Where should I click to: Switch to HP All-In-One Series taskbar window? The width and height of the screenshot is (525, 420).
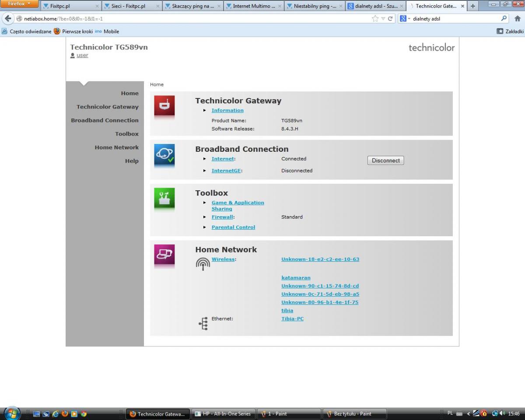[223, 414]
